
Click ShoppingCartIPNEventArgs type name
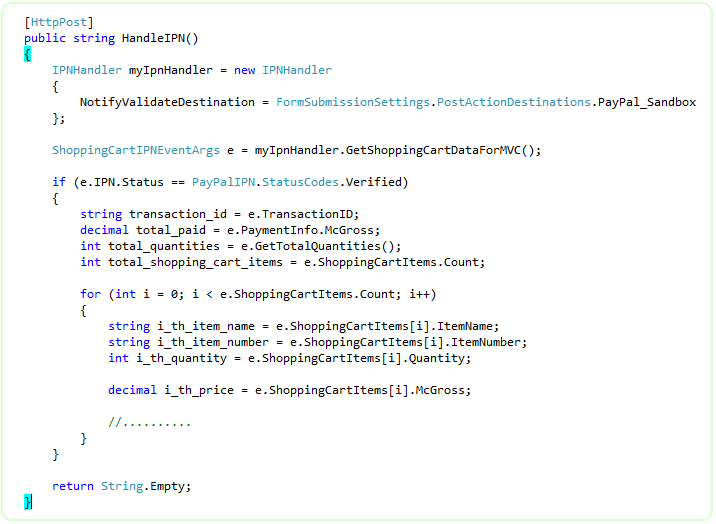(x=136, y=150)
